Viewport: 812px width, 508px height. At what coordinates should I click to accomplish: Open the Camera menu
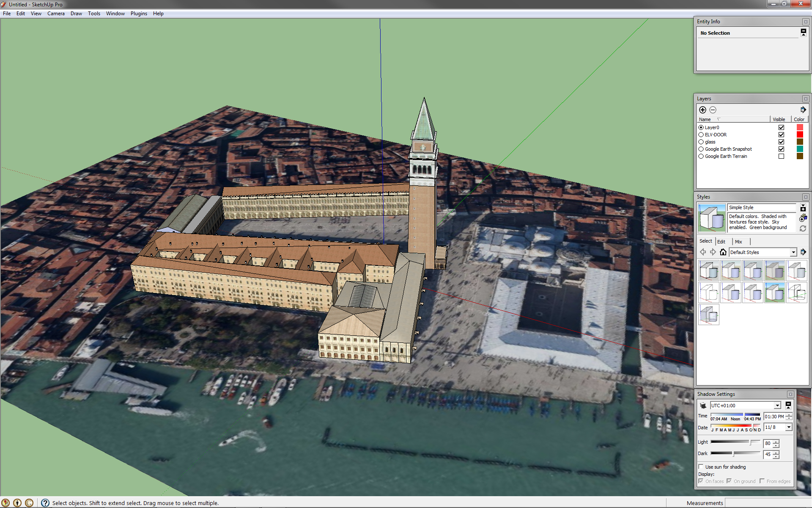tap(56, 14)
